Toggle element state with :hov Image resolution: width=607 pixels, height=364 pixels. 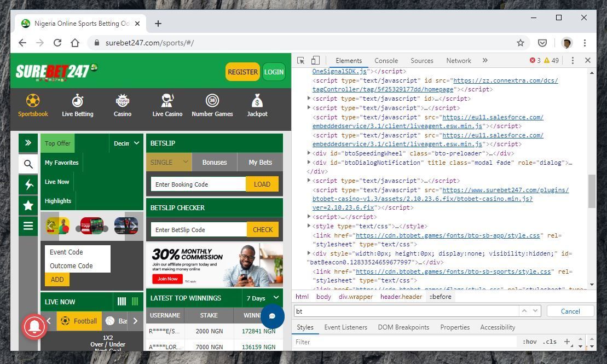(530, 342)
